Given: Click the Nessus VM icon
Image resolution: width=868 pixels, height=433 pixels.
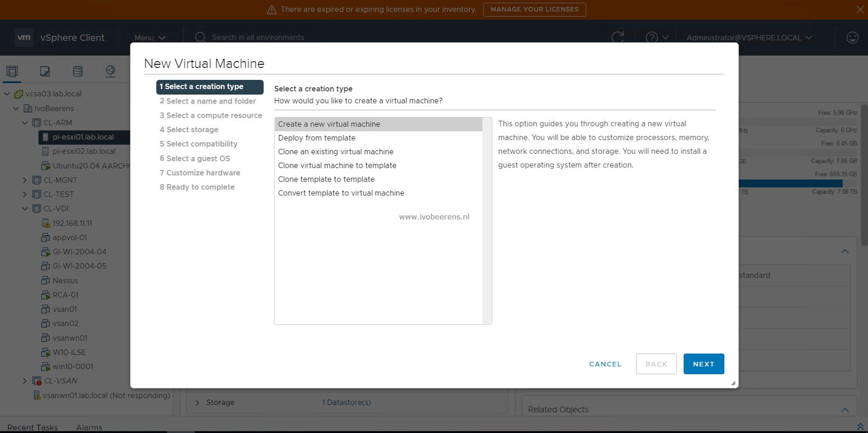Looking at the screenshot, I should pyautogui.click(x=45, y=281).
